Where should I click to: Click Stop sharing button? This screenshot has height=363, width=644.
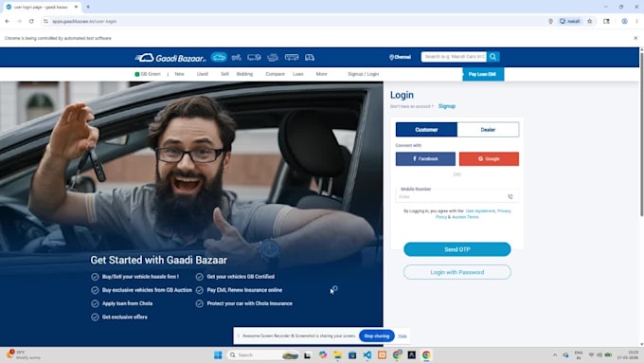[x=377, y=336]
